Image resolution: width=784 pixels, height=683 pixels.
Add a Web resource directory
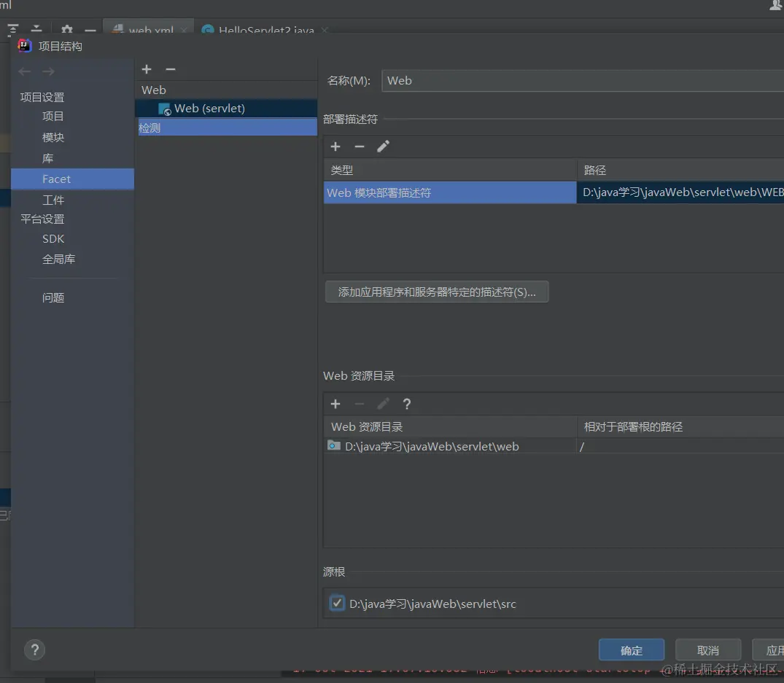click(x=335, y=404)
